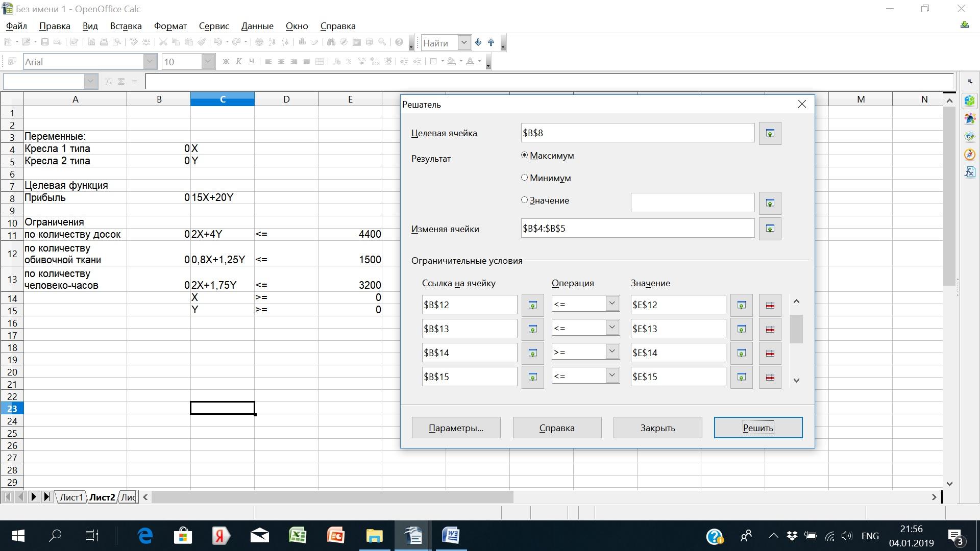The height and width of the screenshot is (551, 980).
Task: Click the Find & Replace binoculars icon
Action: (331, 42)
